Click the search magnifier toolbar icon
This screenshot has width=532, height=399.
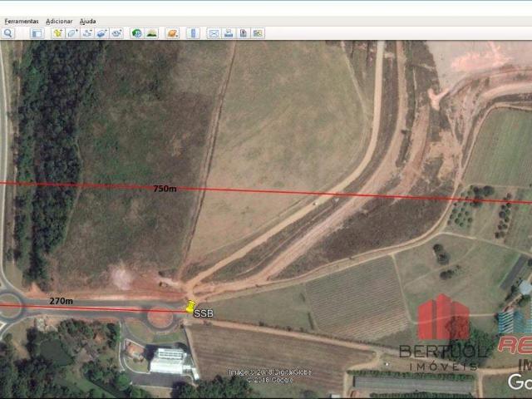click(7, 33)
